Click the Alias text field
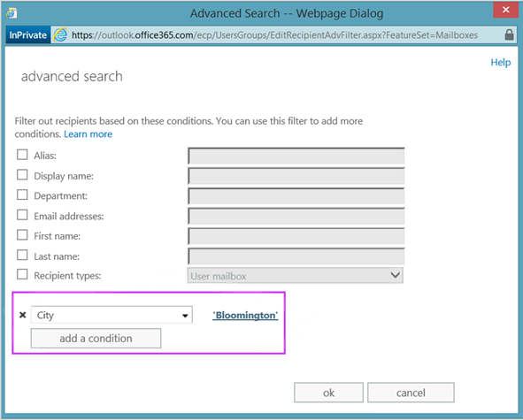This screenshot has width=523, height=420. (x=296, y=156)
